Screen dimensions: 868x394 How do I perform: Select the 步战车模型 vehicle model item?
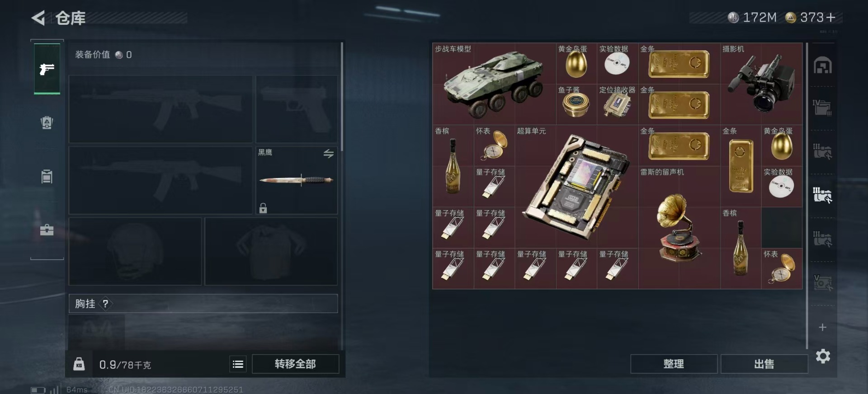pyautogui.click(x=494, y=84)
